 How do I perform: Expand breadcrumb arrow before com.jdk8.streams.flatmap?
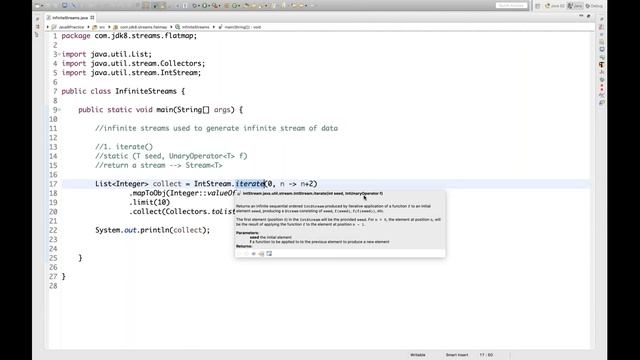pyautogui.click(x=109, y=27)
